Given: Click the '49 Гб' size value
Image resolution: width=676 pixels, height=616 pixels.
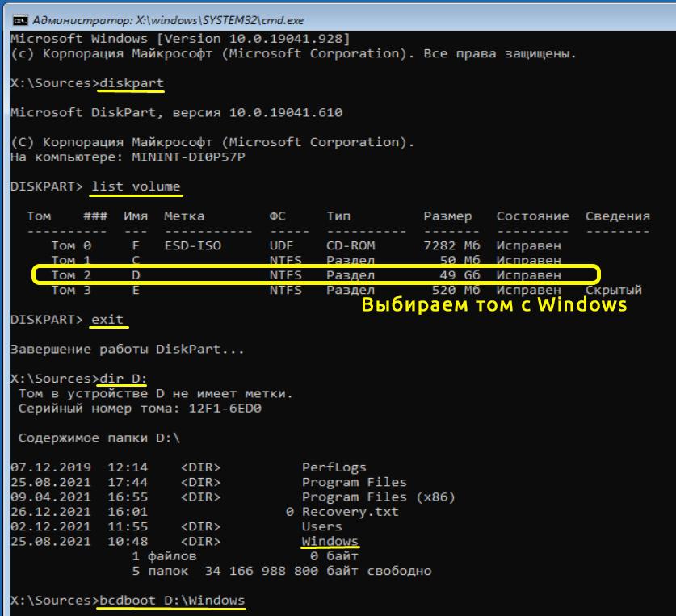Looking at the screenshot, I should pos(460,275).
